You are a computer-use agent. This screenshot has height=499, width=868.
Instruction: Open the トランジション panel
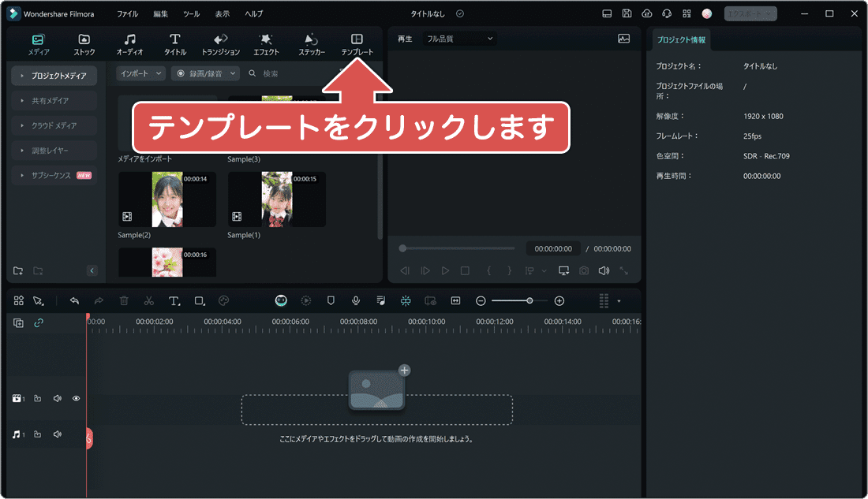click(x=221, y=43)
